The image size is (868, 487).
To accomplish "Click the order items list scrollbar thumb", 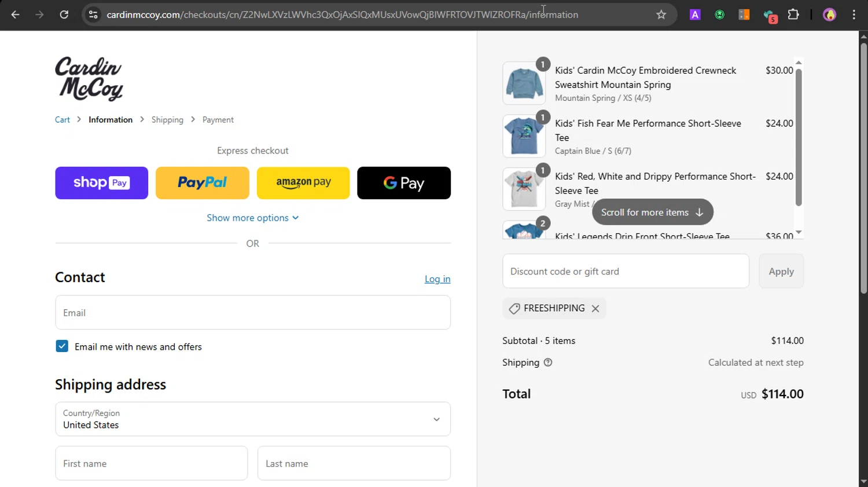I will 799,137.
